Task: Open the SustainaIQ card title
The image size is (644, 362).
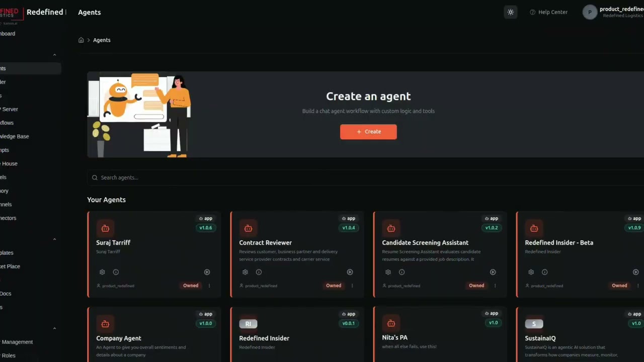Action: click(x=540, y=338)
